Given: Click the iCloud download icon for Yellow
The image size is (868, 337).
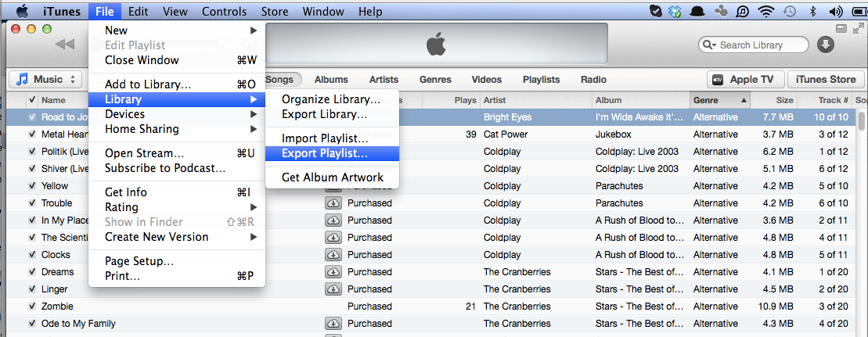Looking at the screenshot, I should [x=333, y=186].
